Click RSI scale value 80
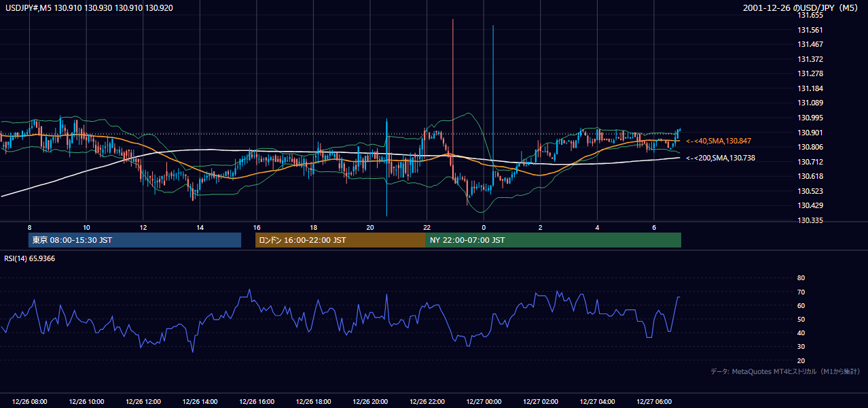Image resolution: width=868 pixels, height=408 pixels. click(x=801, y=278)
